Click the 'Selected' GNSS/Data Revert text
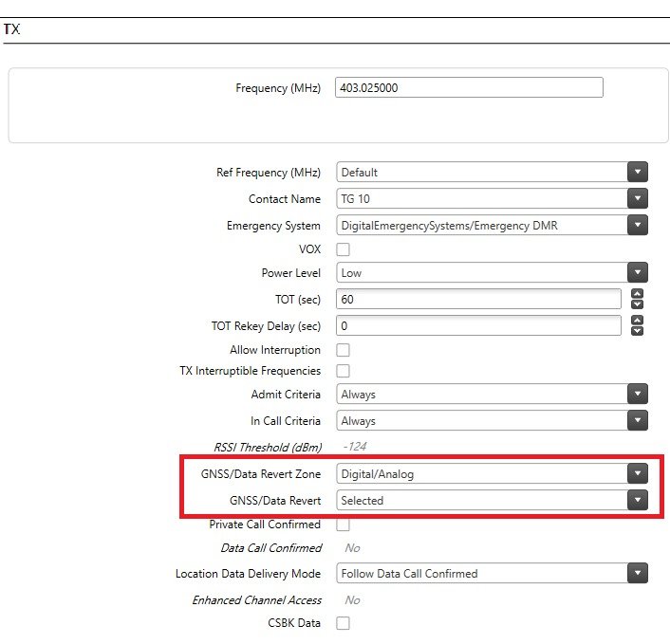 tap(362, 501)
